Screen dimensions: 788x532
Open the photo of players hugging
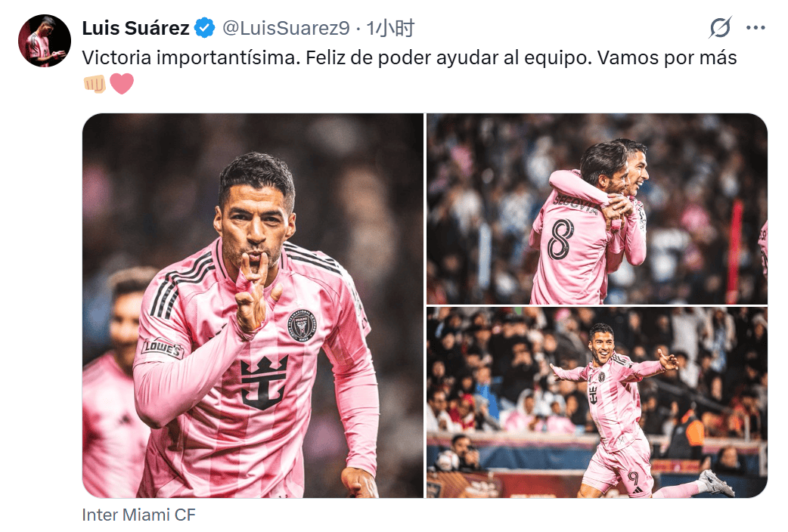pos(597,209)
